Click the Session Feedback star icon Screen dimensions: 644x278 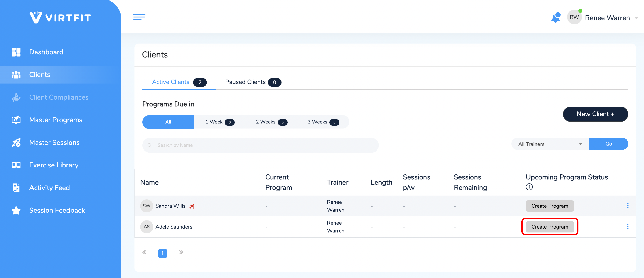(x=16, y=210)
